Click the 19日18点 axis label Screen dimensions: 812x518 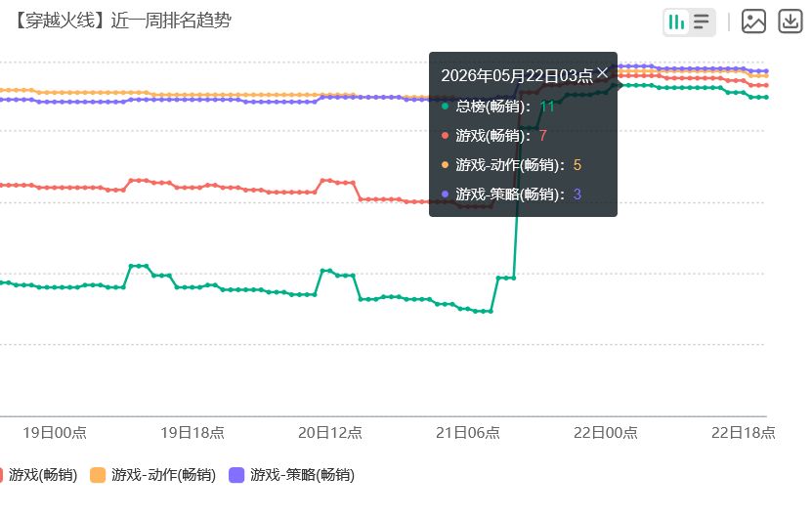[x=192, y=433]
